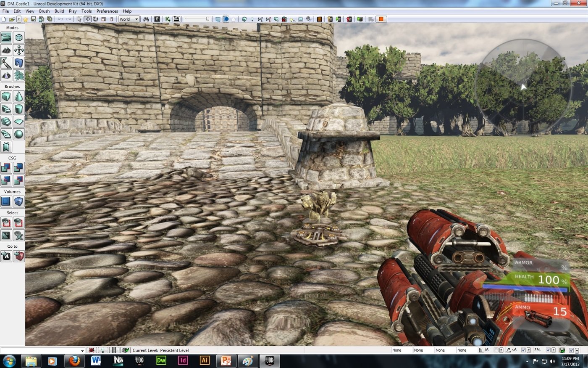The width and height of the screenshot is (588, 368).
Task: Click the CSG Add button
Action: (6, 168)
